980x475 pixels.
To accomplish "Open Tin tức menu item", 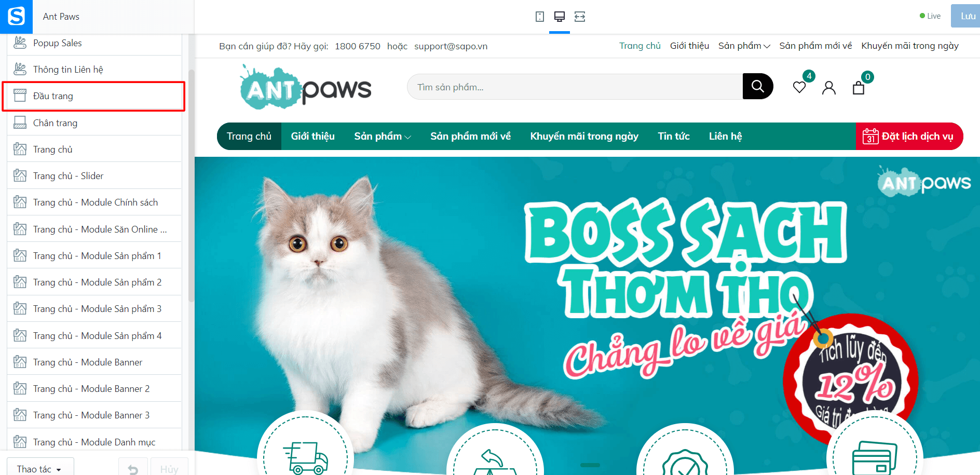I will [x=674, y=136].
